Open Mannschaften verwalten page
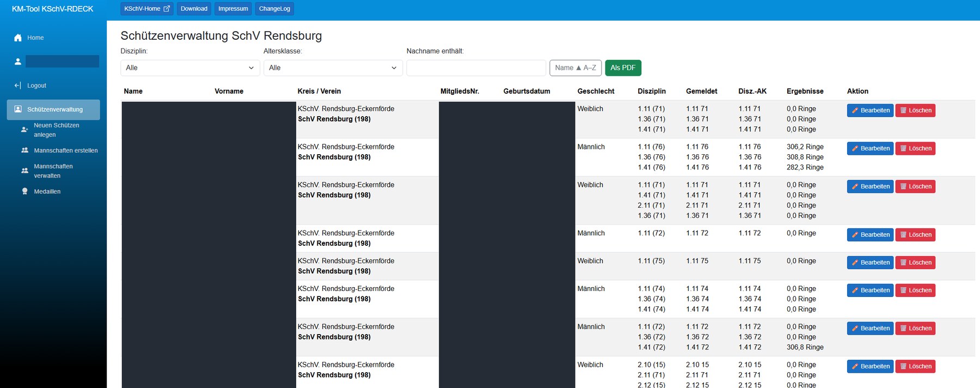This screenshot has height=388, width=980. 53,171
